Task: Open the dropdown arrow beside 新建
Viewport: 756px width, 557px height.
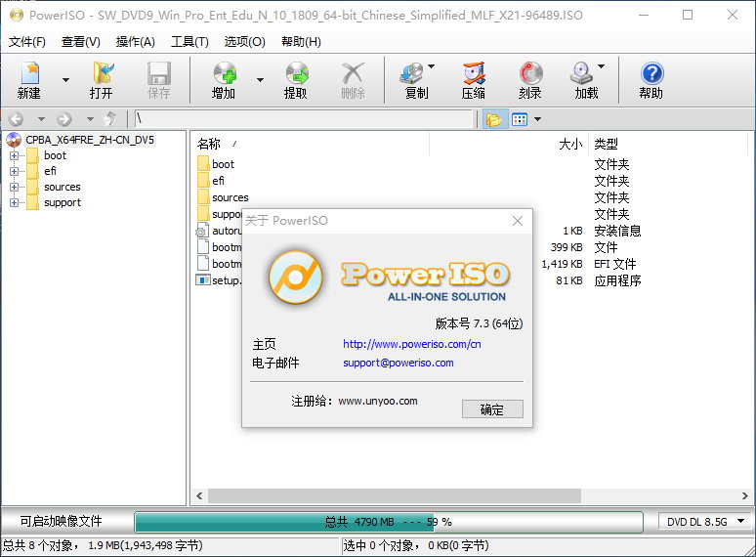Action: 65,80
